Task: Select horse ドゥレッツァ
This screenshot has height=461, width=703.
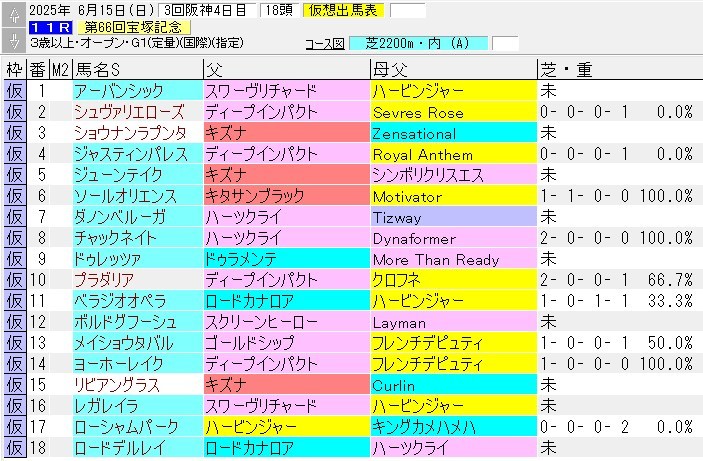Action: [138, 259]
